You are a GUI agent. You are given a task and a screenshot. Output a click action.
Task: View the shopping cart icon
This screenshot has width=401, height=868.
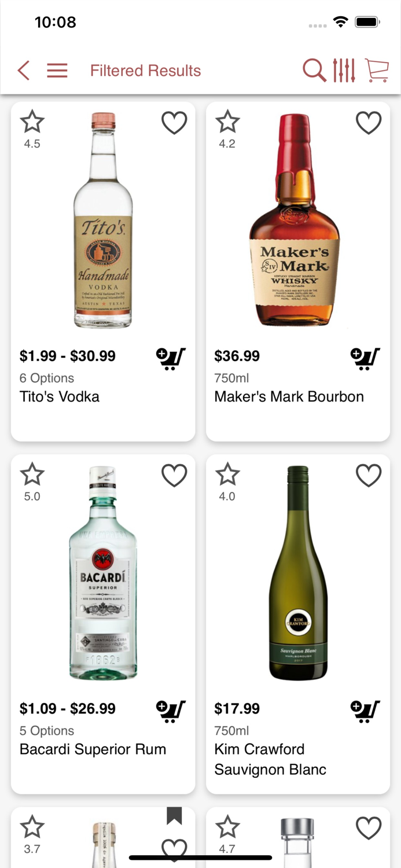377,70
